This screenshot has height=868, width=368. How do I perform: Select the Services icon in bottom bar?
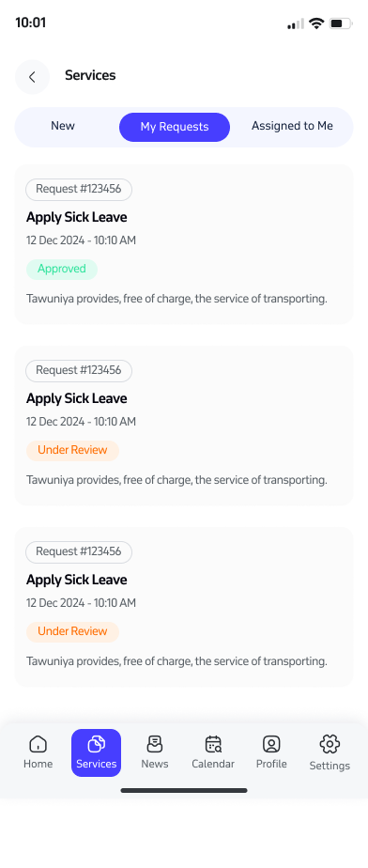(x=97, y=744)
